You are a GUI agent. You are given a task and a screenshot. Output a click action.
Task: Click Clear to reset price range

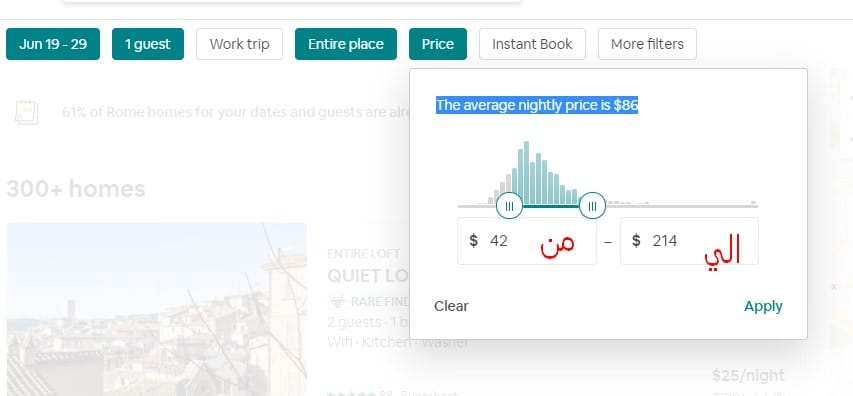[x=451, y=306]
